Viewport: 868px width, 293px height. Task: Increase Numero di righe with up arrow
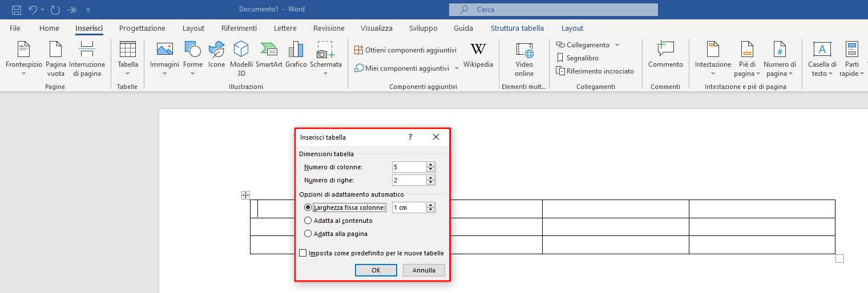[x=431, y=177]
